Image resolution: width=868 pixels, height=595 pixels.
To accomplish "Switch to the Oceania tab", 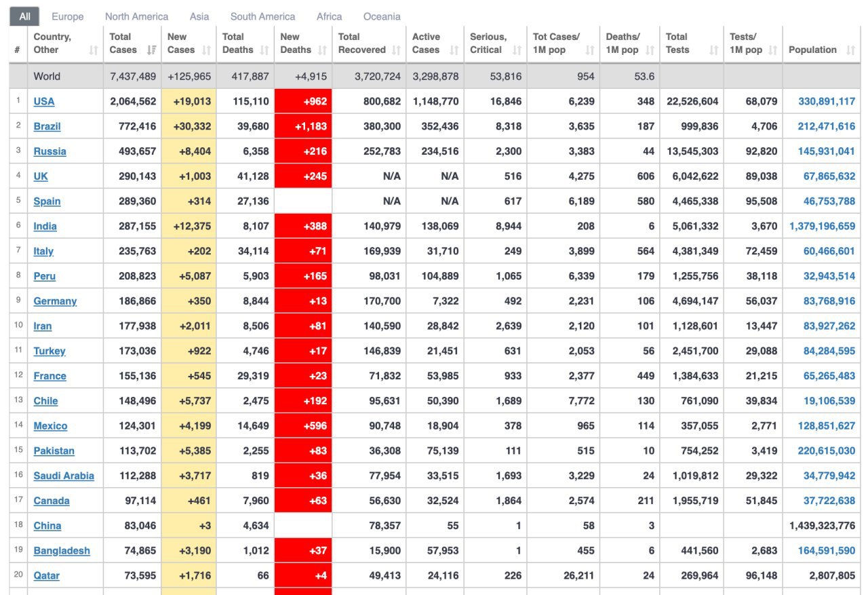I will pyautogui.click(x=382, y=16).
